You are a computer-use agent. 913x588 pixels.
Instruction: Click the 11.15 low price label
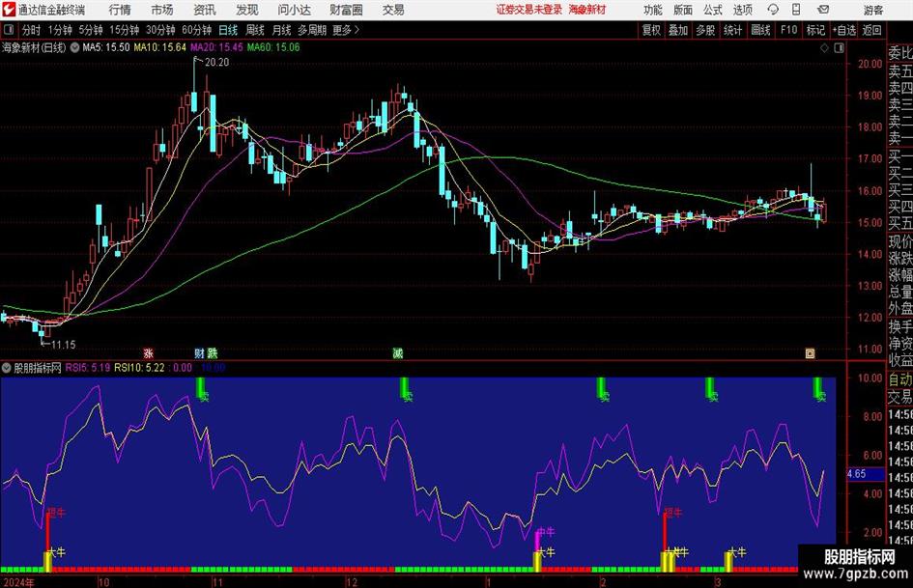coord(63,345)
